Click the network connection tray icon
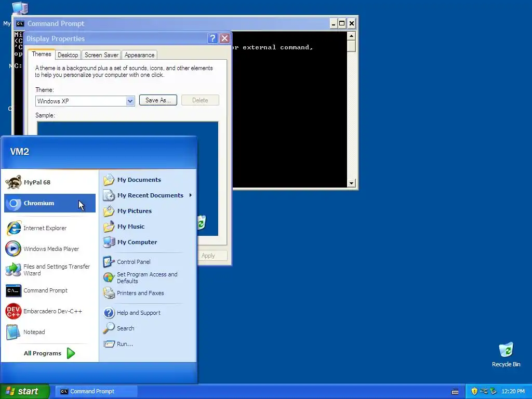Screen dimensions: 532x399 tap(484, 391)
